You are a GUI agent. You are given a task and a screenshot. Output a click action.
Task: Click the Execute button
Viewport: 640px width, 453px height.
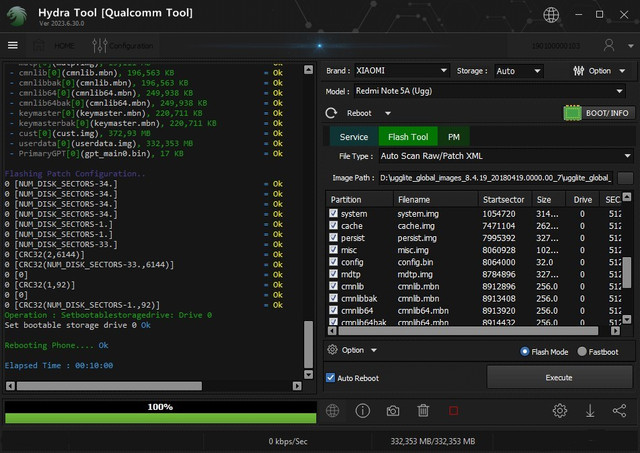tap(559, 378)
